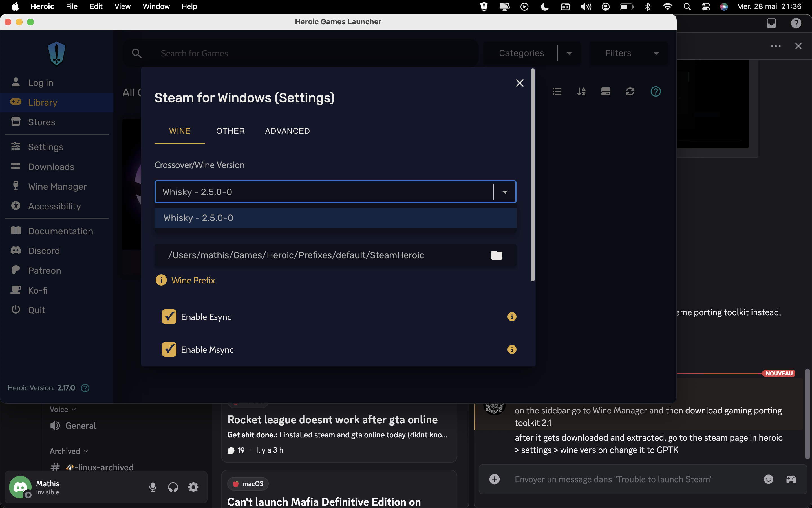Open the Categories dropdown
This screenshot has width=812, height=508.
[532, 53]
